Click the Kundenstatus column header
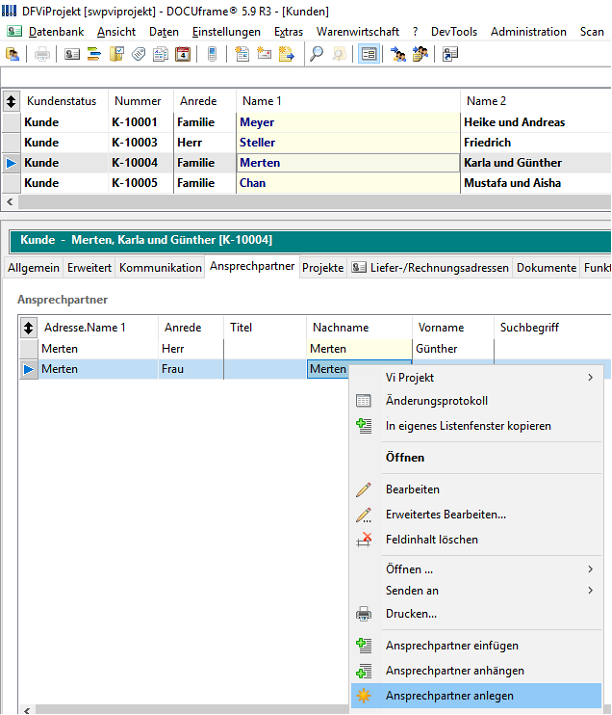 click(65, 101)
